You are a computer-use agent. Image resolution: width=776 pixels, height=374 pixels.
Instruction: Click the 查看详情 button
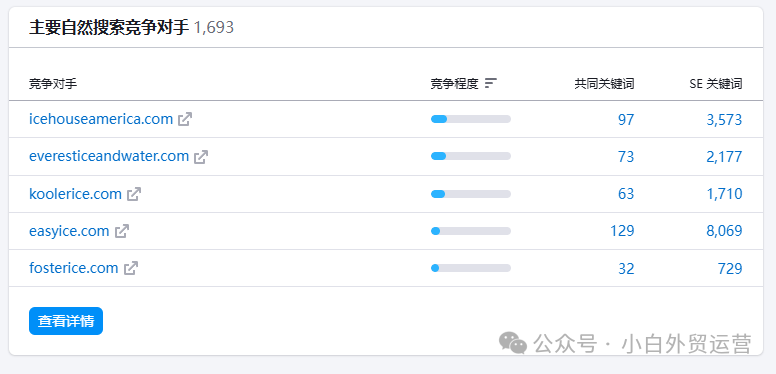pyautogui.click(x=66, y=321)
